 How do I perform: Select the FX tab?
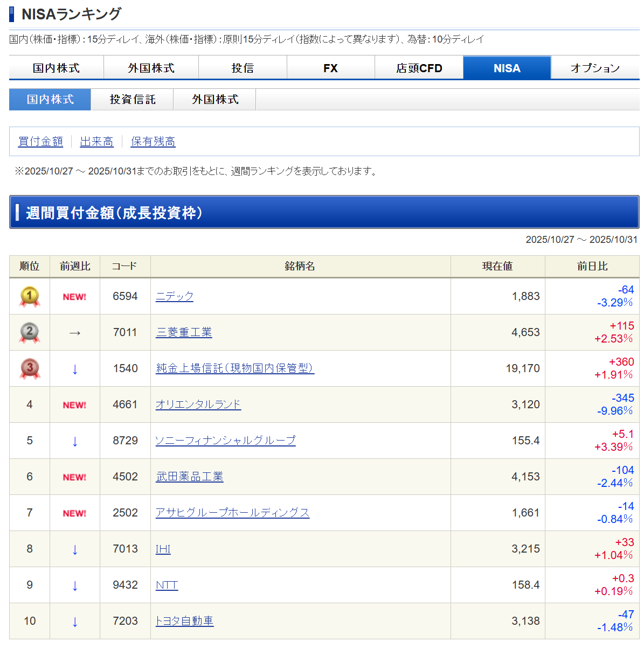[330, 68]
